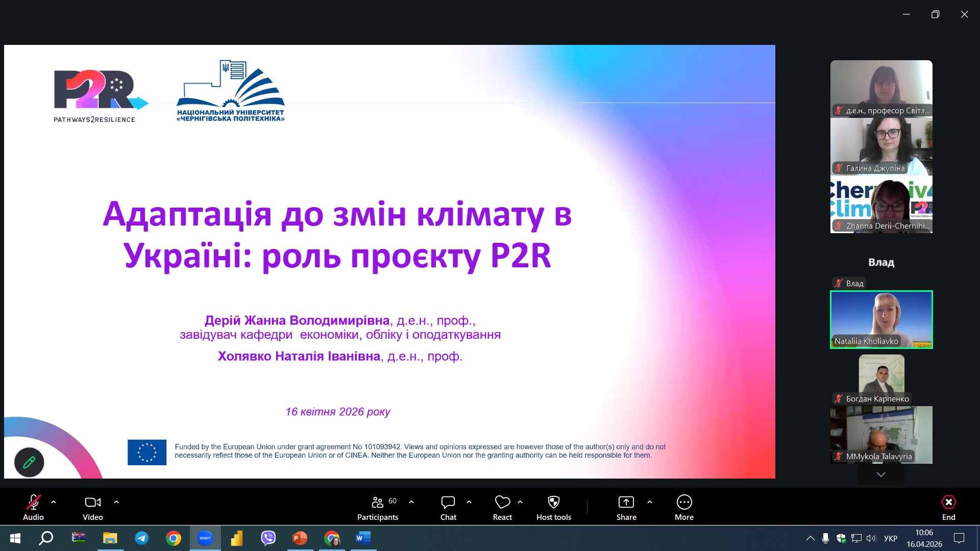The image size is (980, 551).
Task: Select Nataliia Kholiavko video thumbnail
Action: 881,319
